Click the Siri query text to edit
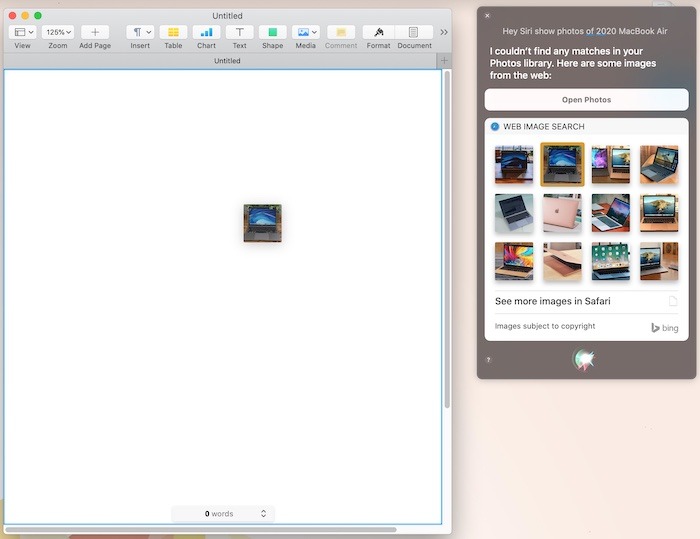The height and width of the screenshot is (539, 700). 585,31
